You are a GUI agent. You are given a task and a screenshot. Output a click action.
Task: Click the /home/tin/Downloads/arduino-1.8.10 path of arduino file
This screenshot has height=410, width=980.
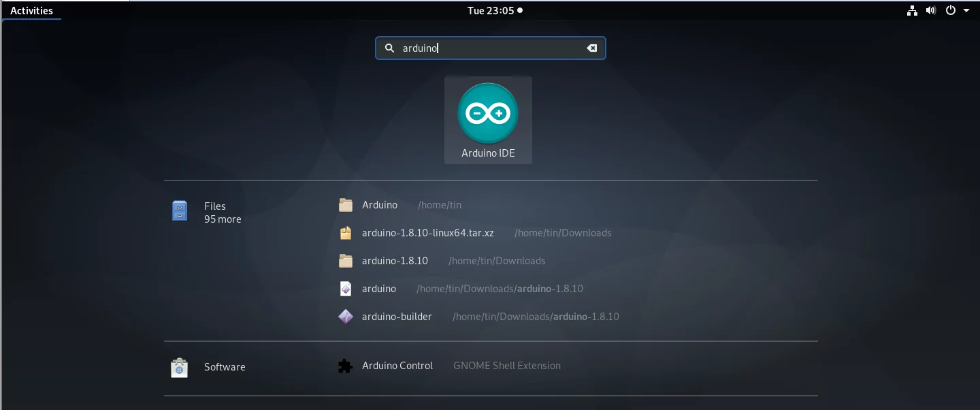[x=500, y=289]
